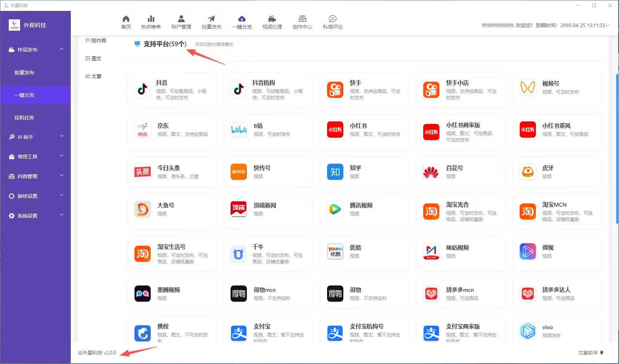
Task: Click the 知乎 platform icon
Action: 335,172
